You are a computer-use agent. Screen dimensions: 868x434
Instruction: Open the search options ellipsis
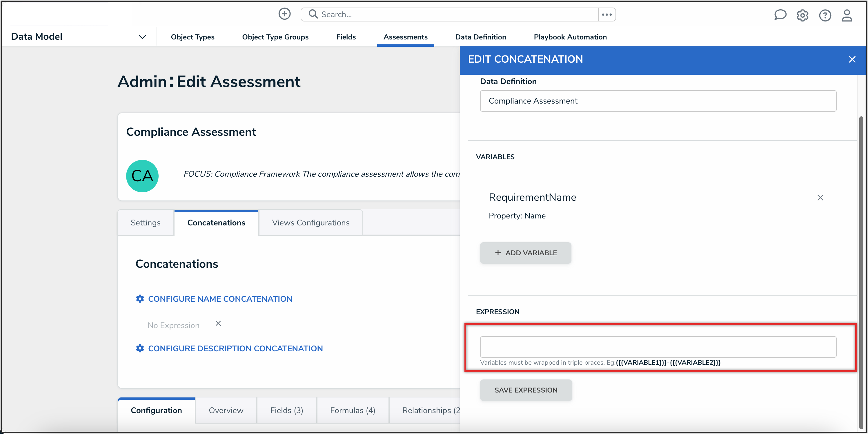[x=606, y=15]
